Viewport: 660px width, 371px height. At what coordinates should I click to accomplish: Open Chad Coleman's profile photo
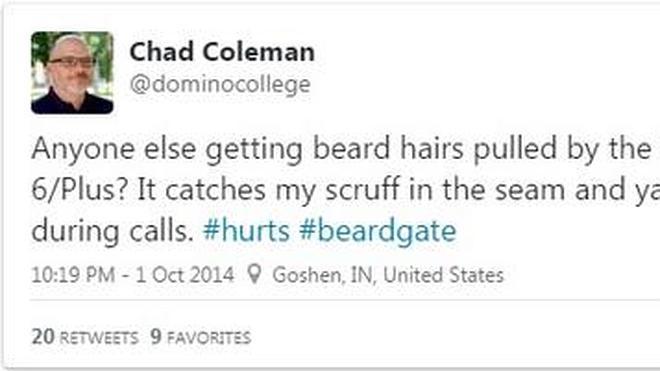pos(72,73)
